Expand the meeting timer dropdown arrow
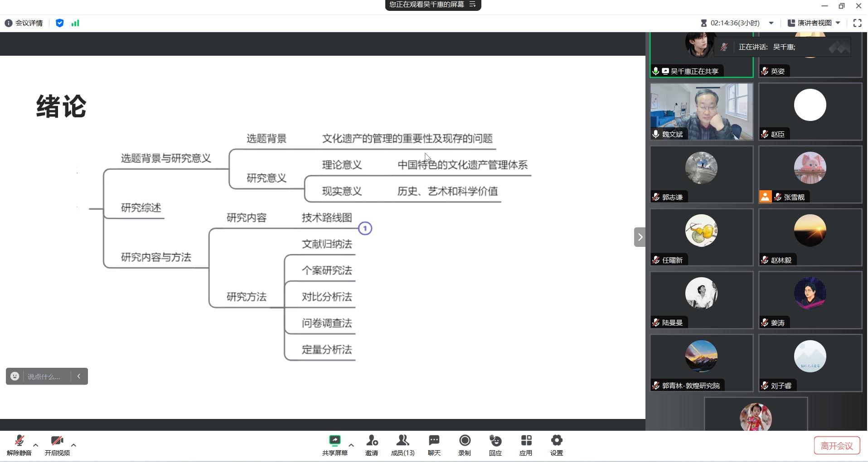868x462 pixels. pyautogui.click(x=771, y=23)
